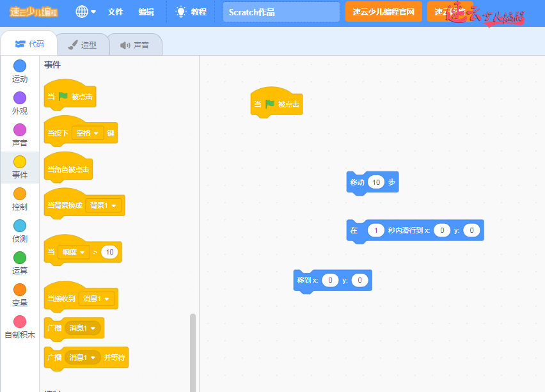Switch to the 造型 tab
The height and width of the screenshot is (392, 545).
tap(83, 45)
